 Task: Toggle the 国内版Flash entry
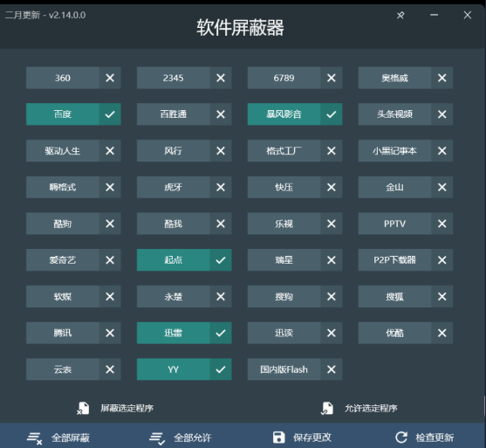295,369
